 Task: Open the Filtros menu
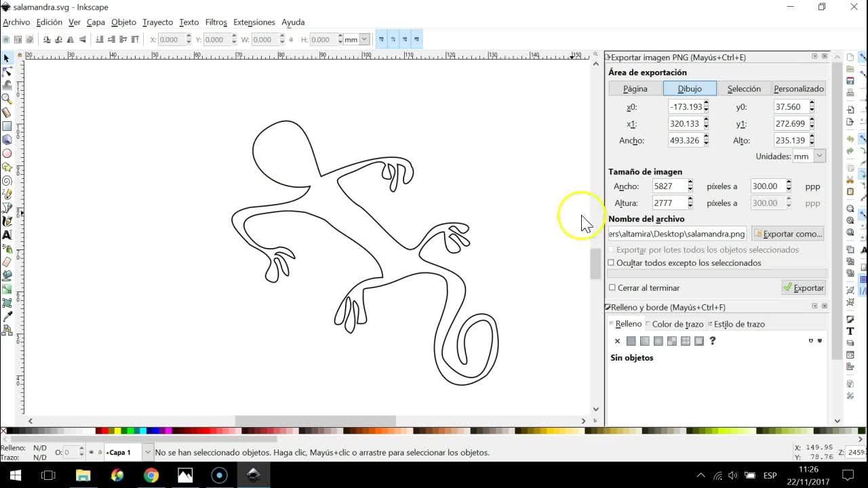point(216,22)
